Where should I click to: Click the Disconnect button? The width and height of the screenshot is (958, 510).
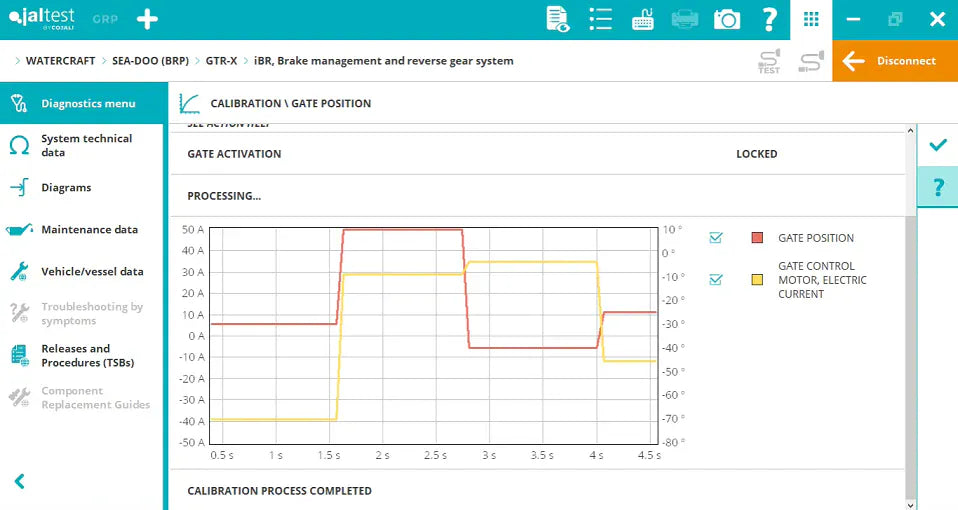[x=895, y=60]
